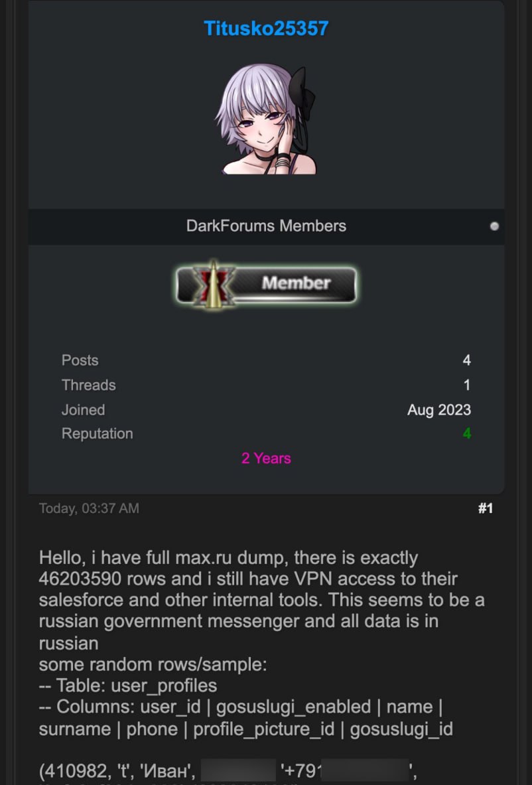The width and height of the screenshot is (532, 785).
Task: Click the threads count value 1
Action: pos(467,385)
